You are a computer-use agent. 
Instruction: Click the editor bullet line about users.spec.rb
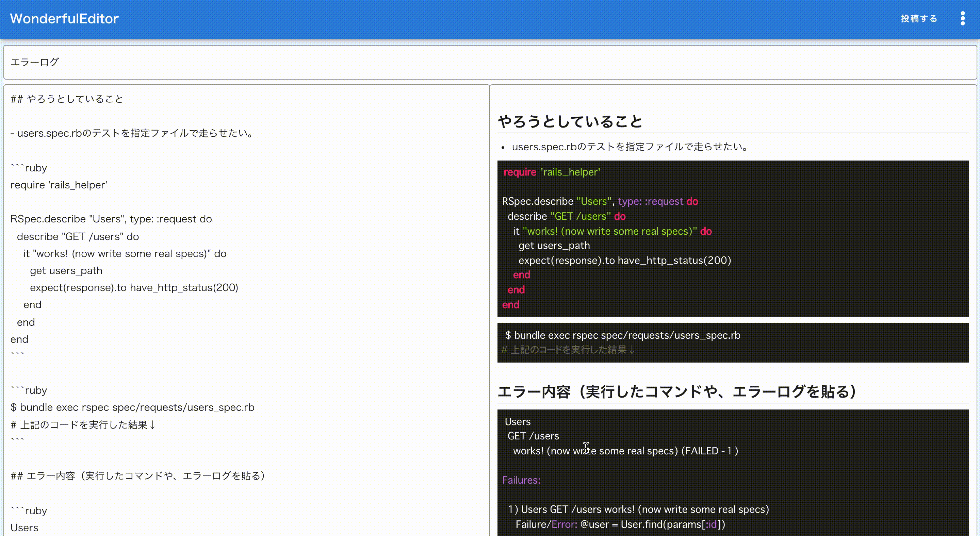point(132,133)
